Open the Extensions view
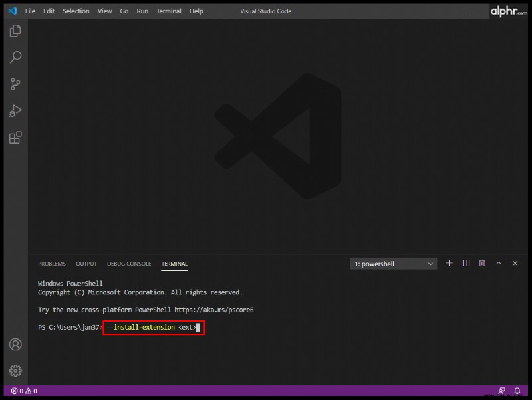 point(15,138)
